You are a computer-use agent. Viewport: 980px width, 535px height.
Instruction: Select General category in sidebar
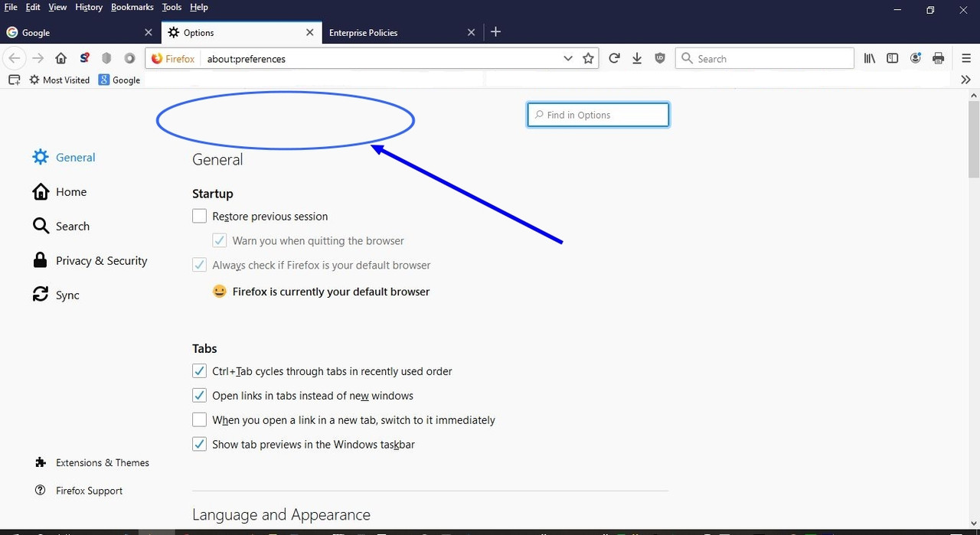tap(64, 157)
